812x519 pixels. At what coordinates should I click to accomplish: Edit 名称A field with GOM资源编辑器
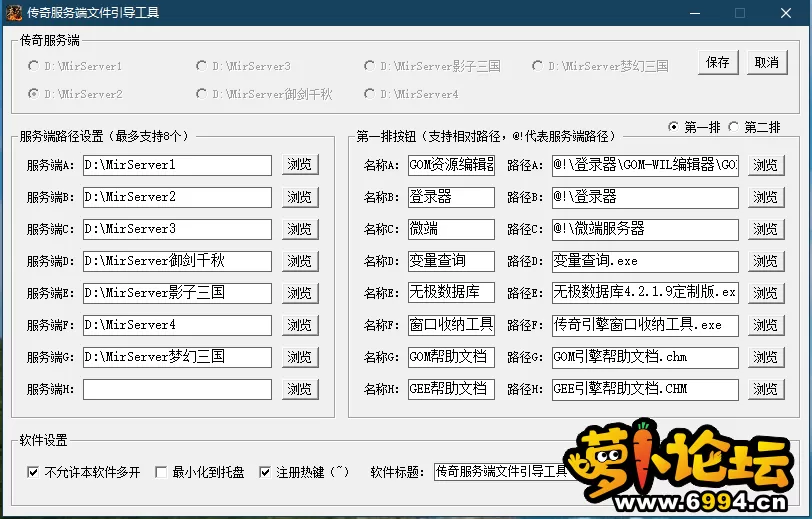(x=451, y=165)
